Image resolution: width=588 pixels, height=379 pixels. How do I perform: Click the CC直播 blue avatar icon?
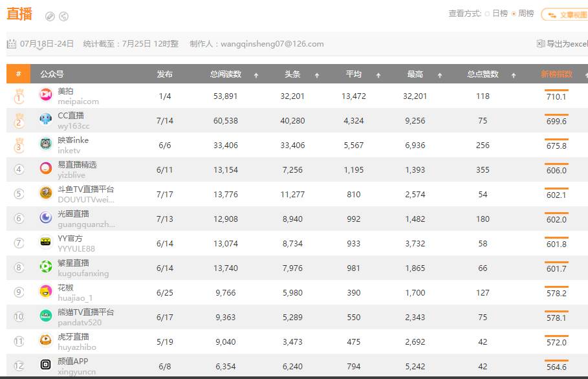point(46,119)
